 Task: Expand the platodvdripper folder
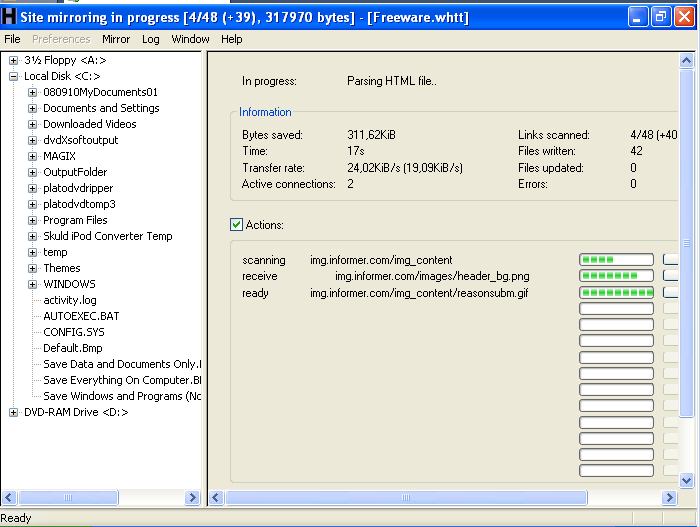point(32,188)
